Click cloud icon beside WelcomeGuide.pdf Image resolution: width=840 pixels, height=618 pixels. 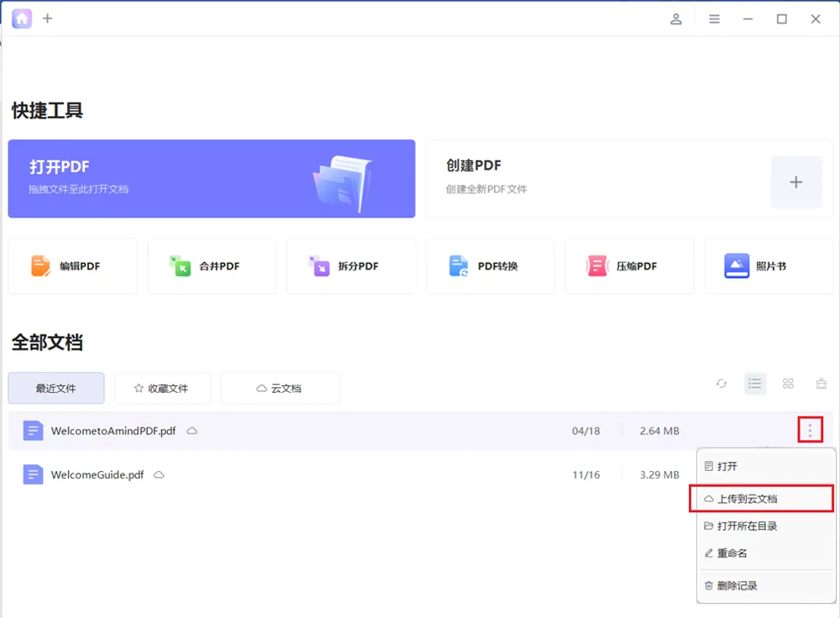pyautogui.click(x=159, y=474)
